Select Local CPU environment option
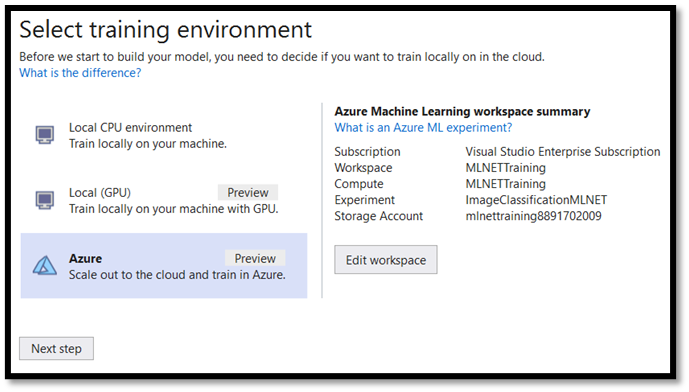The height and width of the screenshot is (392, 689). pos(163,135)
